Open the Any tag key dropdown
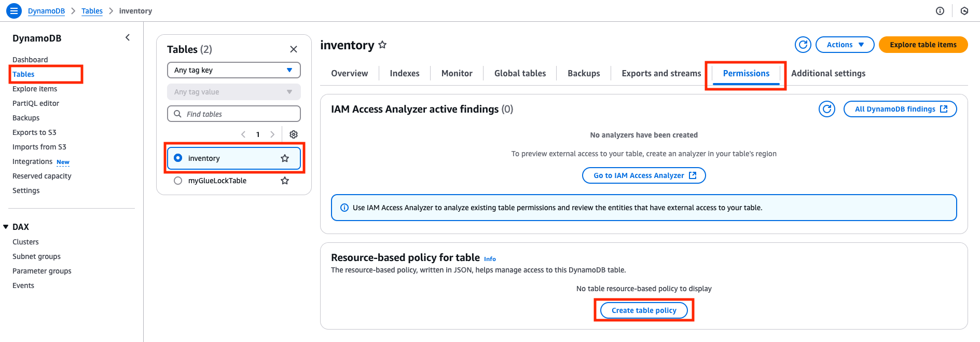Screen dimensions: 980x342 pyautogui.click(x=234, y=70)
